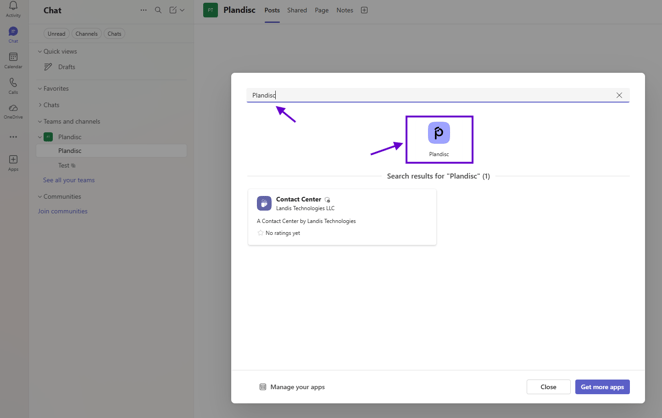Click the Drafts pencil icon

coord(48,67)
